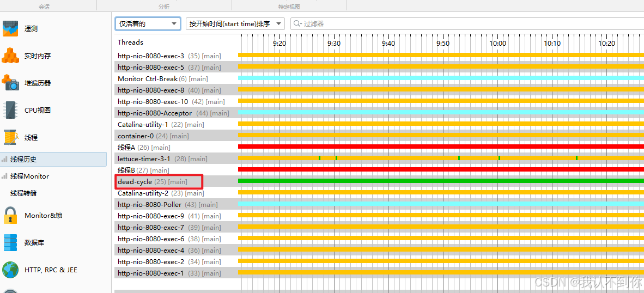Viewport: 644px width, 293px height.
Task: Select the Catalina-utility-1 thread
Action: pos(176,124)
